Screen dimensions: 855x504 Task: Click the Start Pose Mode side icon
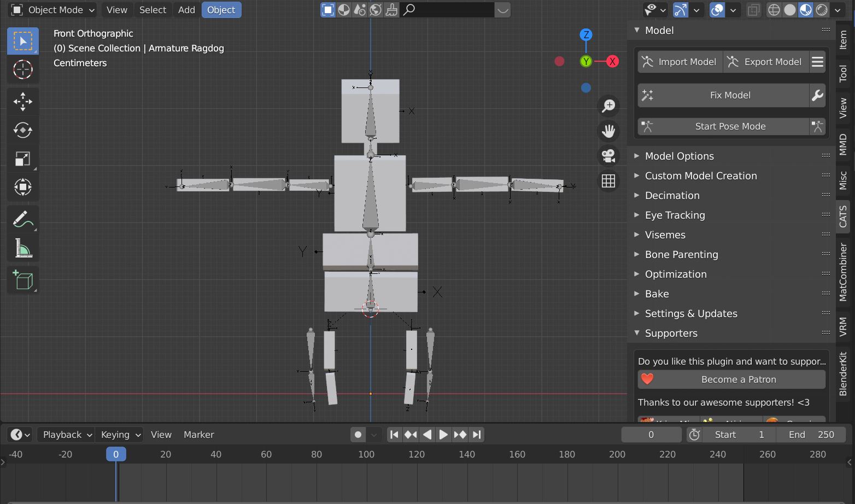817,126
